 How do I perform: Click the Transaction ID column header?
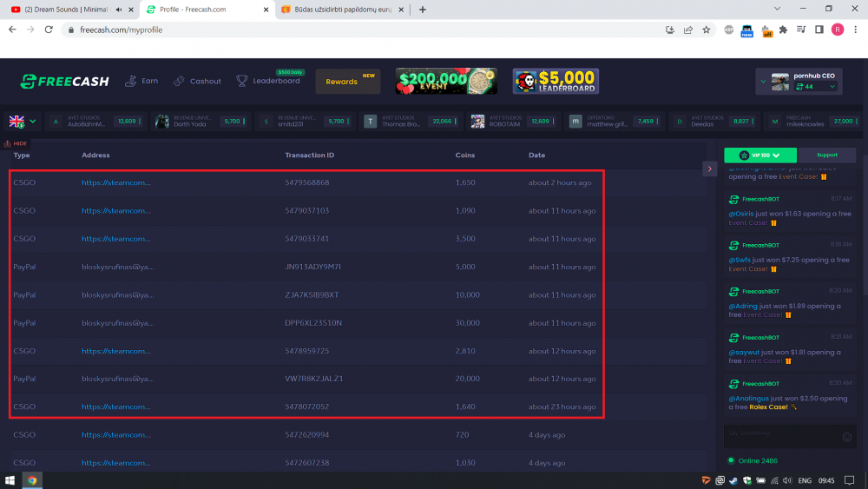[310, 155]
